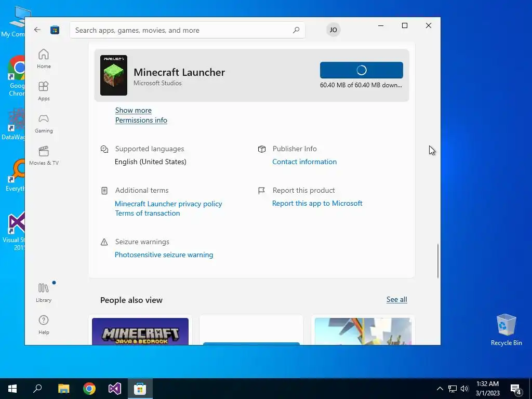Click the Publisher Info box icon
This screenshot has width=532, height=399.
click(262, 149)
